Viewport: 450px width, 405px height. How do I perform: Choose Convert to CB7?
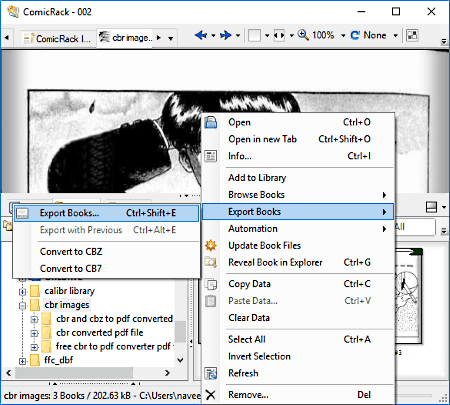tap(107, 269)
